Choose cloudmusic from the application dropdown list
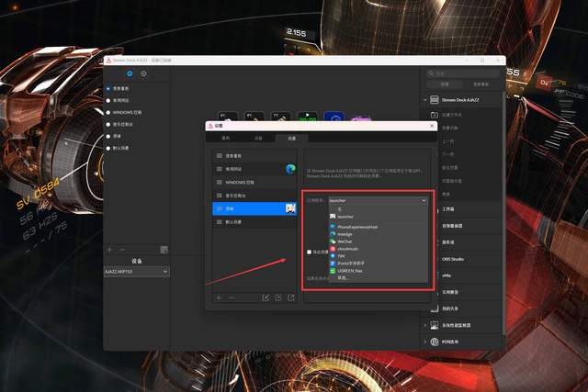This screenshot has height=392, width=588. coord(347,249)
